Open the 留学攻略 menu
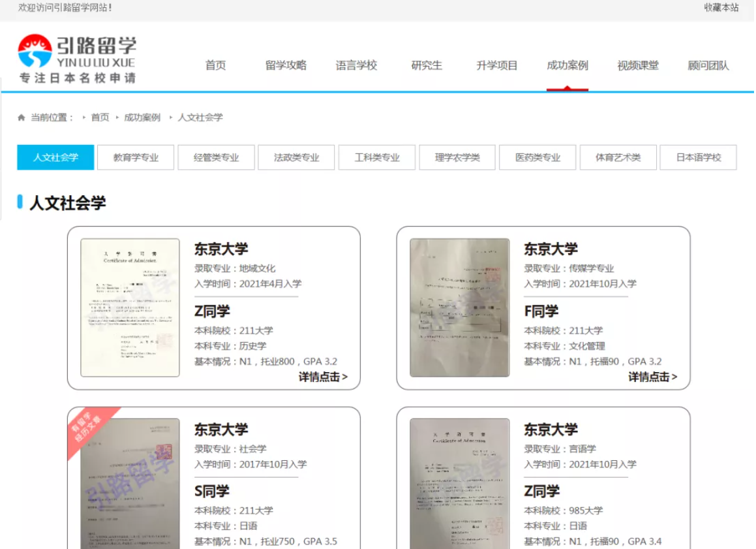Viewport: 756px width, 549px height. pyautogui.click(x=286, y=65)
